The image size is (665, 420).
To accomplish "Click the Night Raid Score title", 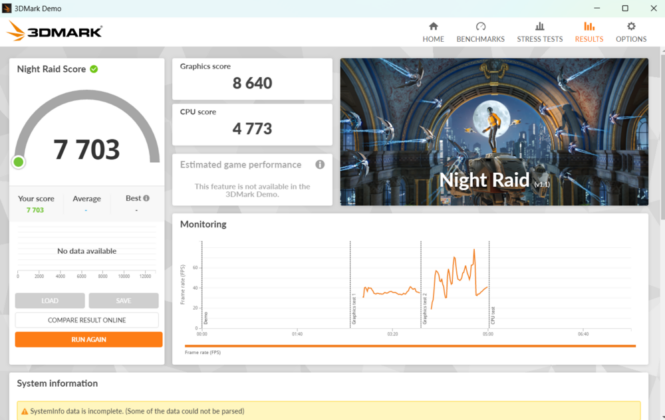I will click(51, 69).
